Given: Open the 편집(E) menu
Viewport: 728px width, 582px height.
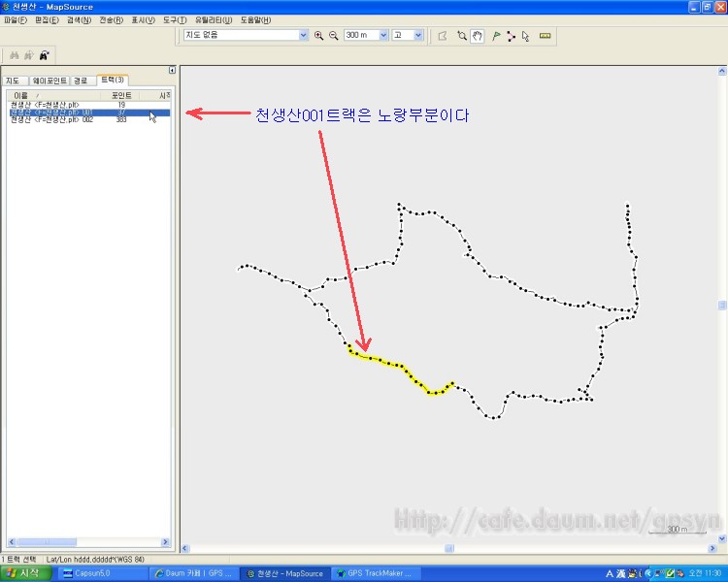Looking at the screenshot, I should [x=47, y=20].
